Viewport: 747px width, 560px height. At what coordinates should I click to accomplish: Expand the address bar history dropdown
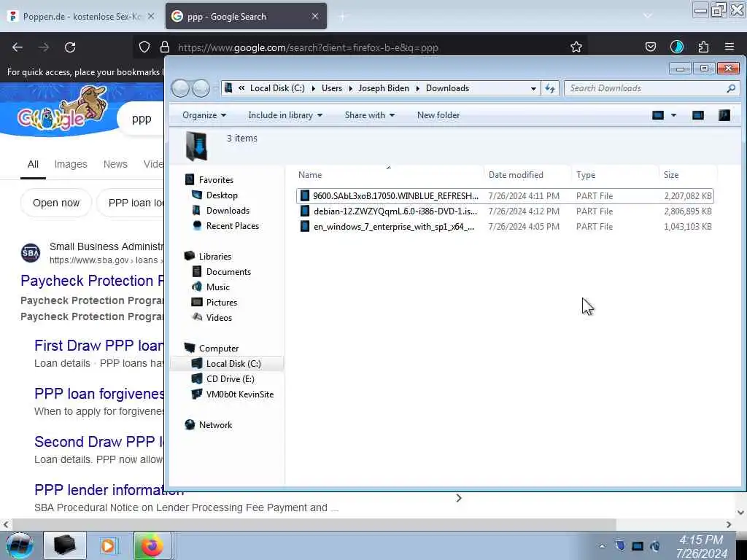click(x=533, y=88)
